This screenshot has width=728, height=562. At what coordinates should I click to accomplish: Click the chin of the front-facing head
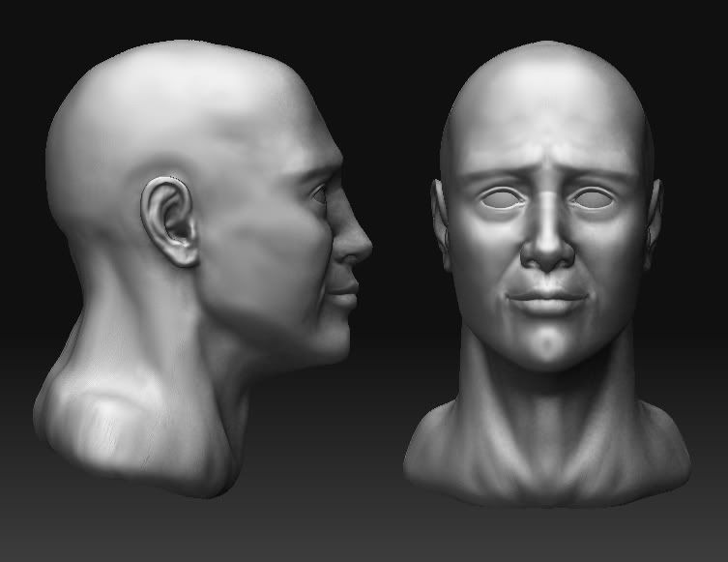pos(547,348)
